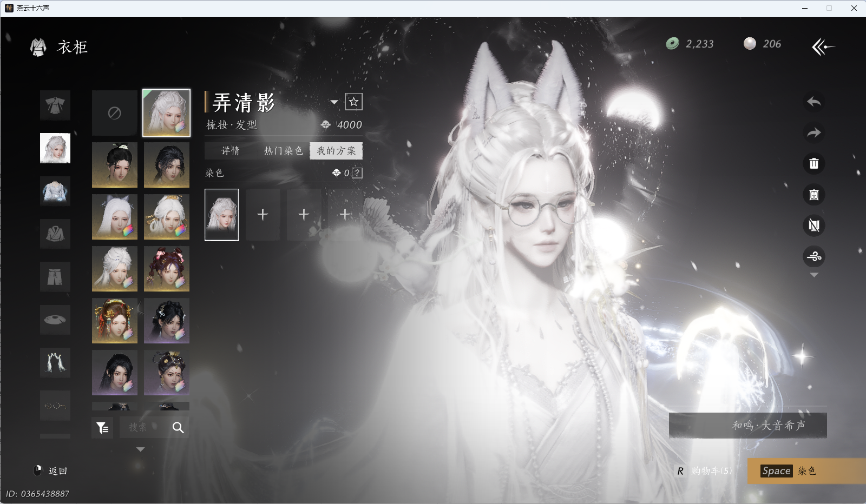
Task: Select the disable/none hairstyle option
Action: click(114, 113)
